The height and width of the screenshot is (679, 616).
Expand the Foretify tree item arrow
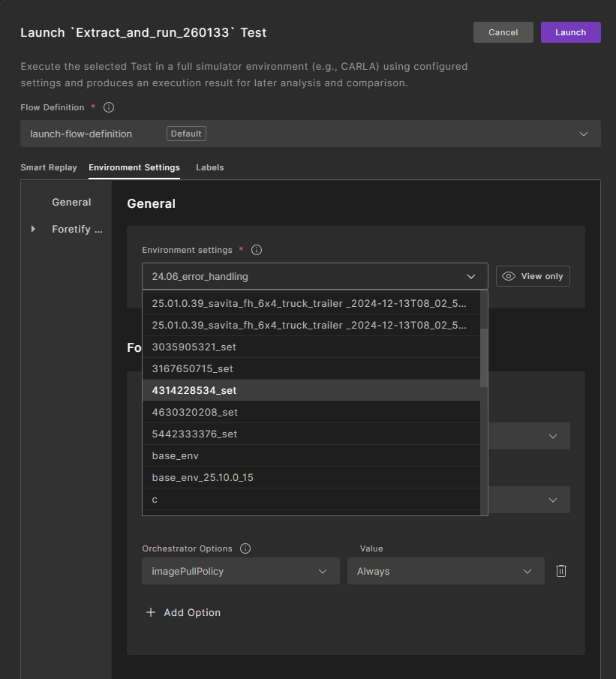(33, 229)
